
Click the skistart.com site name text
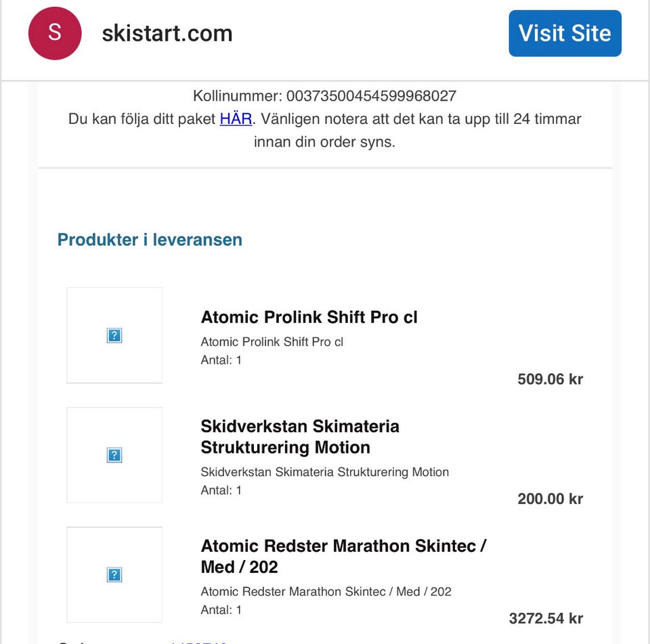[167, 33]
